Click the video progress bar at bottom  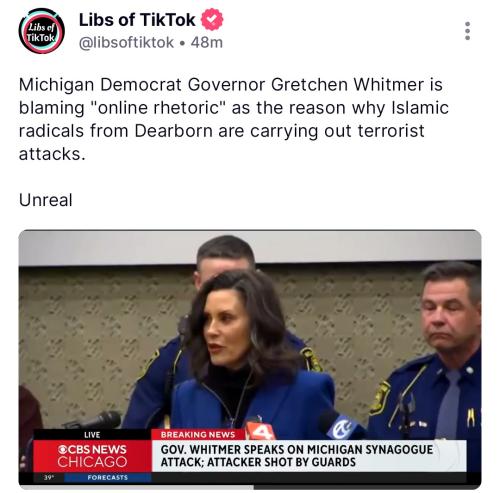[250, 487]
